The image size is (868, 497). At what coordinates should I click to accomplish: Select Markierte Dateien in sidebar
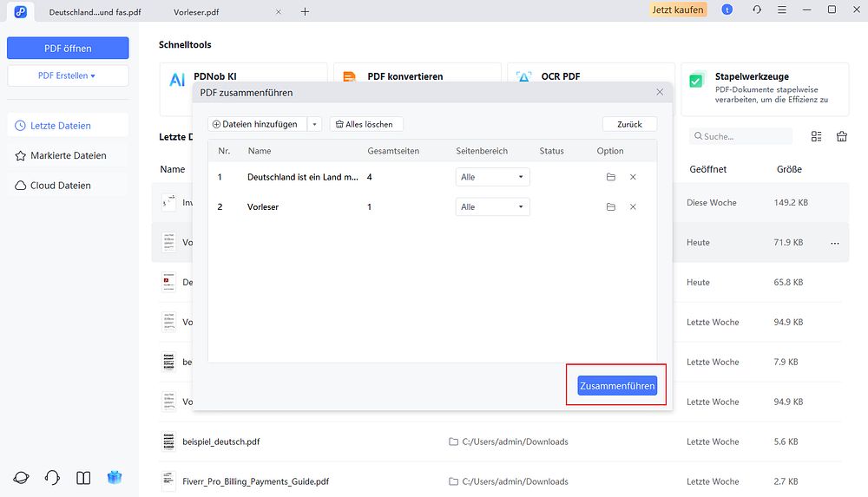tap(68, 155)
